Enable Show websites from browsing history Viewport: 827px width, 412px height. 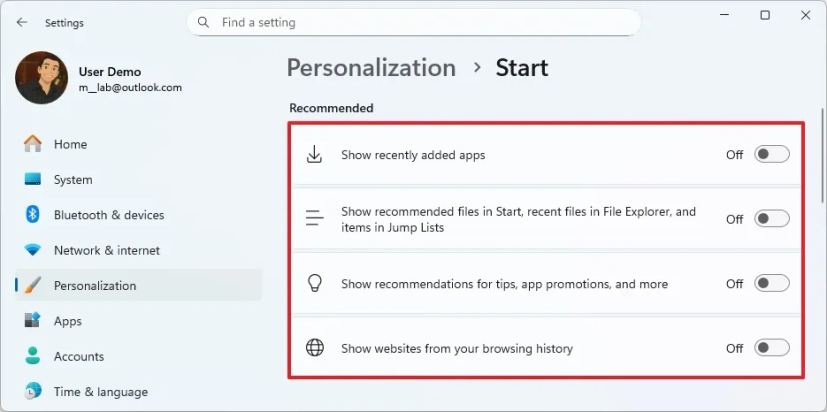click(x=771, y=348)
